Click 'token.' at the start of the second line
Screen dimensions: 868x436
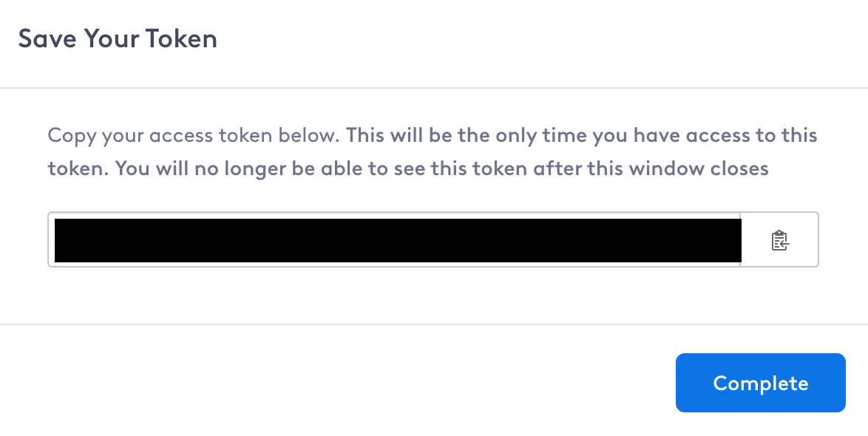pos(78,168)
